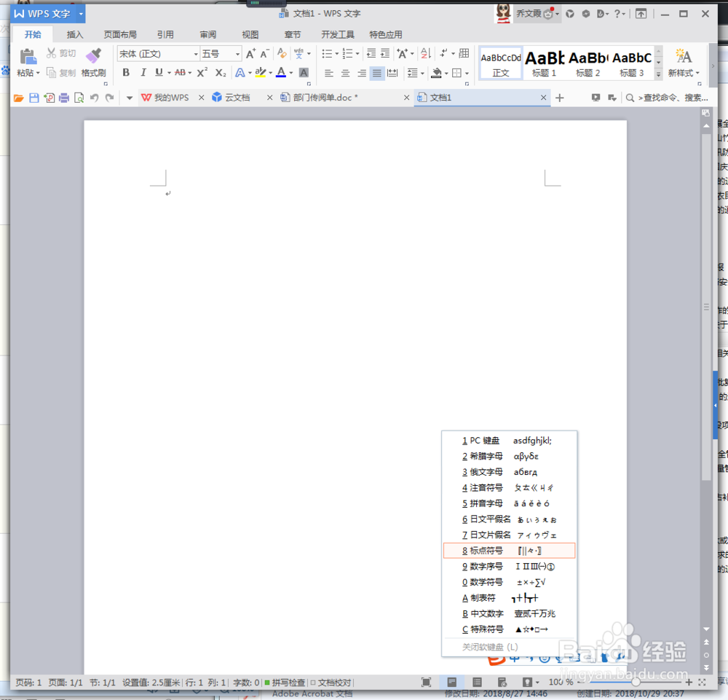Switch to the 引用 ribbon tab

click(165, 34)
